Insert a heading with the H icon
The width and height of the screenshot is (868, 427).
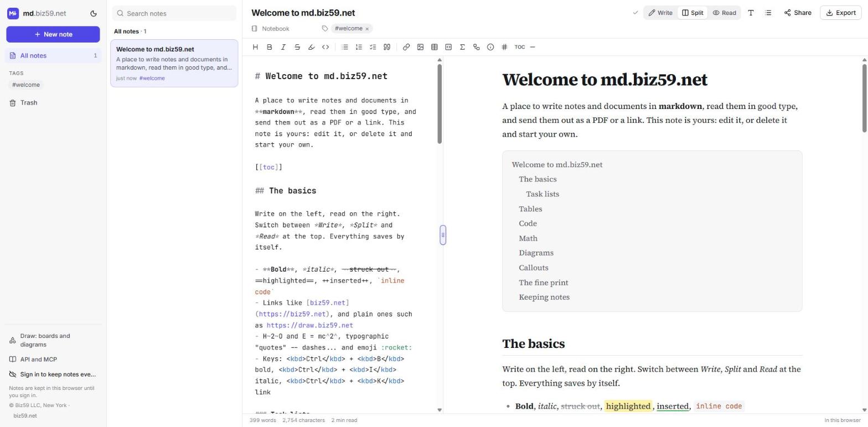[255, 47]
